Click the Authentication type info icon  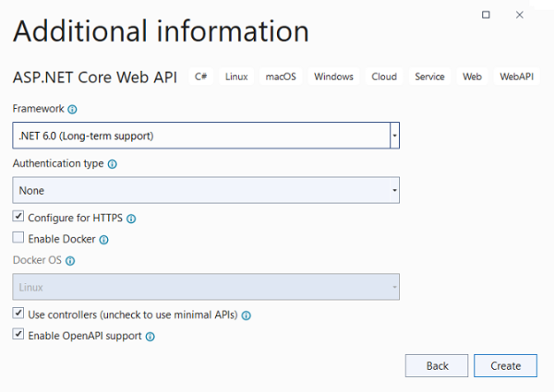click(x=113, y=164)
